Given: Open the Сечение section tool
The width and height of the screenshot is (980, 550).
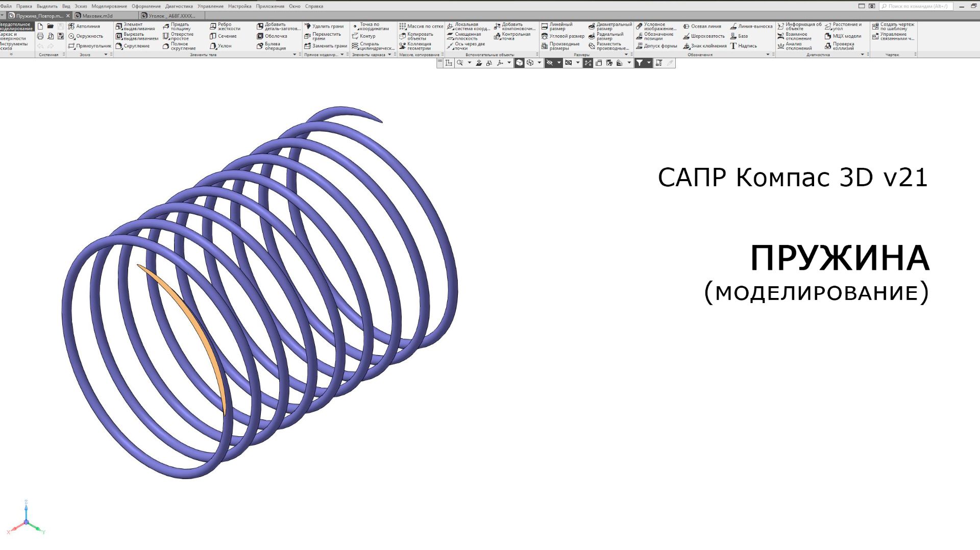Looking at the screenshot, I should click(223, 36).
